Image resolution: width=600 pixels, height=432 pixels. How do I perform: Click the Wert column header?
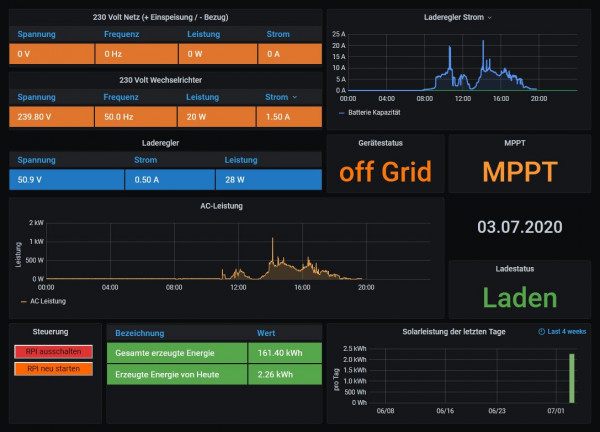coord(266,332)
